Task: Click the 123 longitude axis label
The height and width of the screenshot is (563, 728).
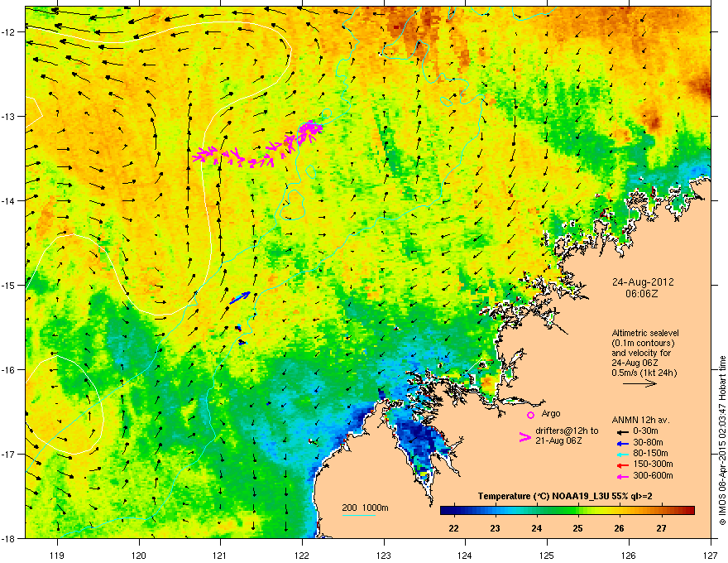Action: (x=384, y=555)
